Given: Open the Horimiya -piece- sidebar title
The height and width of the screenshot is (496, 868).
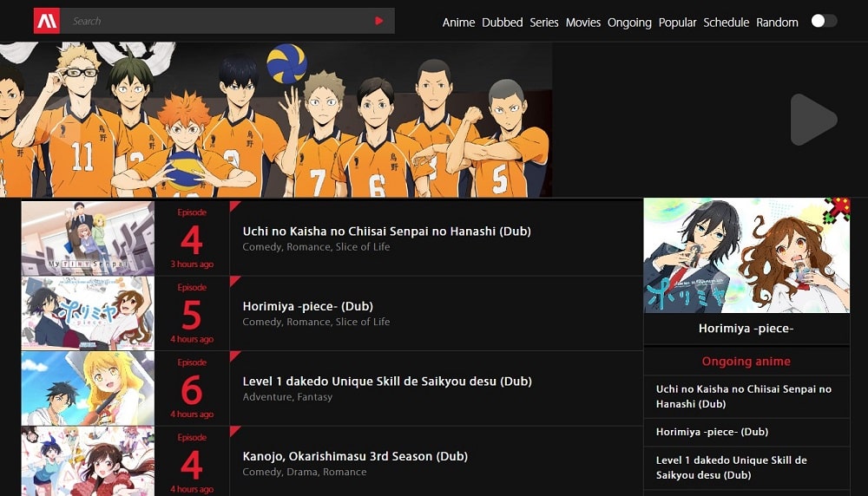Looking at the screenshot, I should coord(746,329).
